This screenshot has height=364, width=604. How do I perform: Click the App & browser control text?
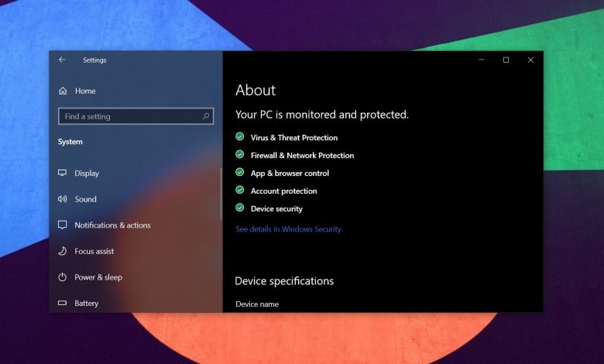[x=290, y=173]
